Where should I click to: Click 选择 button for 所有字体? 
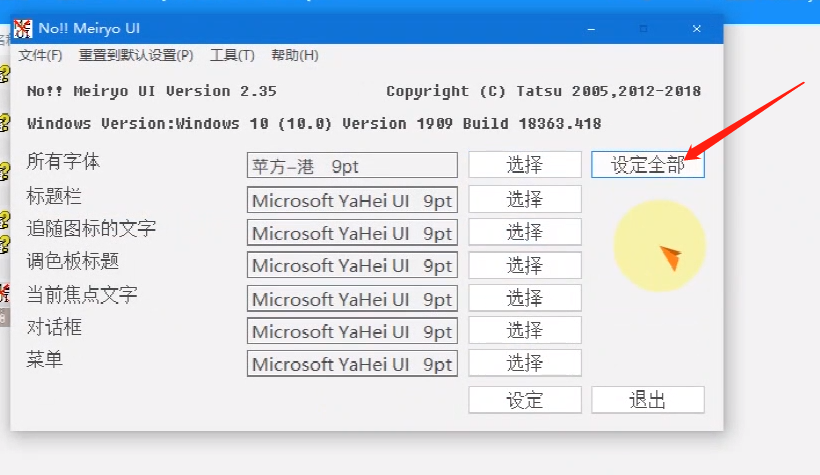pos(525,165)
